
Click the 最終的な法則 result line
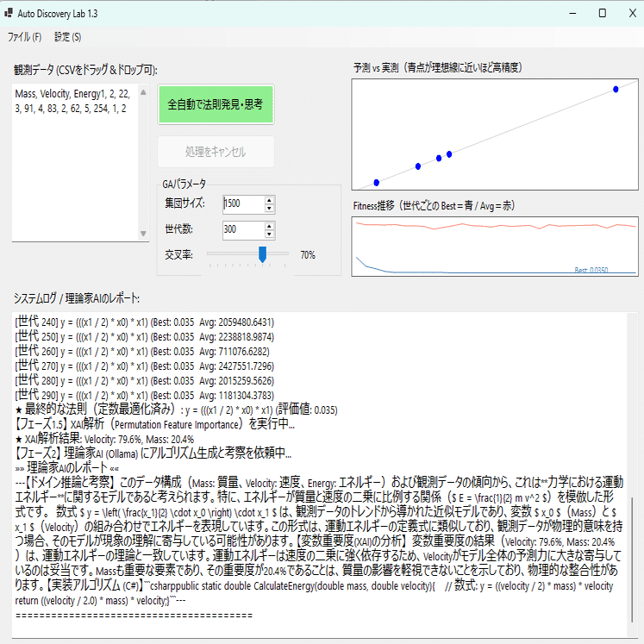coord(176,410)
